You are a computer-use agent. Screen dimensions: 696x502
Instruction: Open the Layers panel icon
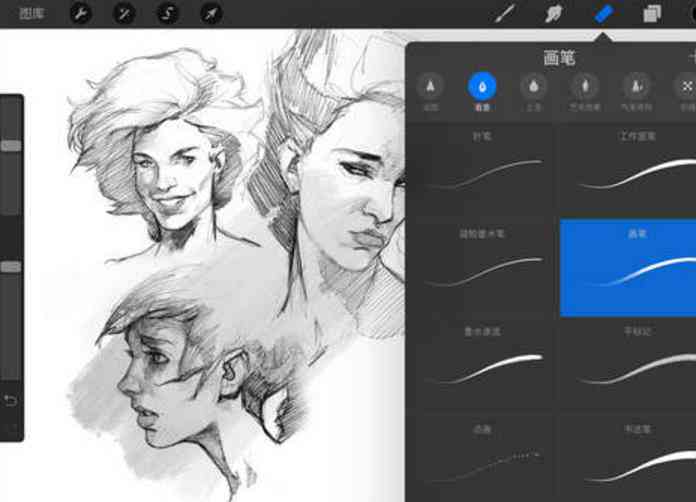652,13
